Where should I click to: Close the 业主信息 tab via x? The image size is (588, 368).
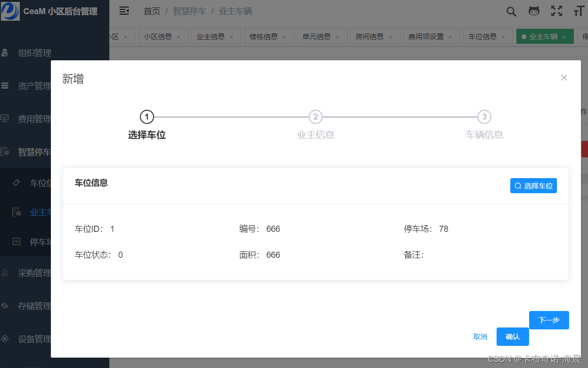(x=231, y=37)
